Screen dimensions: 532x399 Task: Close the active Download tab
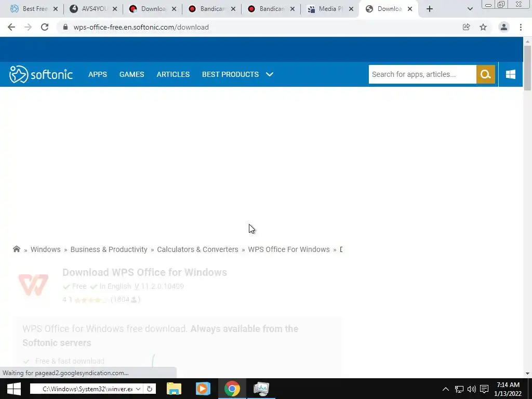point(410,9)
